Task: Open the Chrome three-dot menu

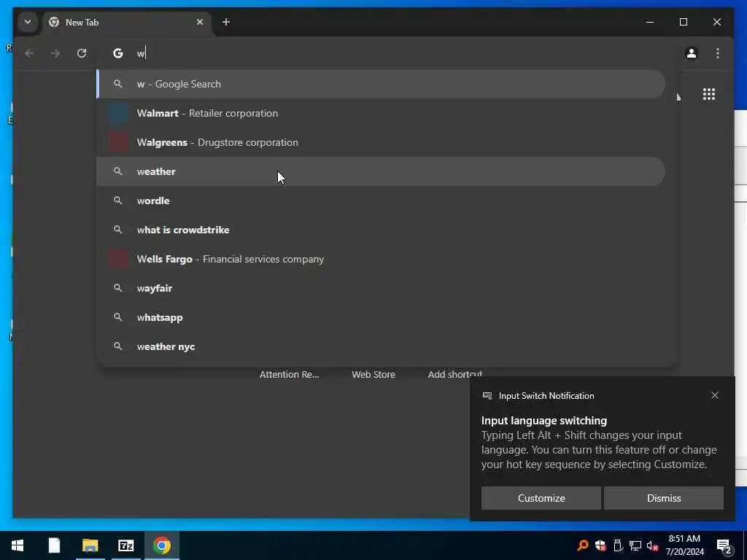Action: [x=718, y=53]
